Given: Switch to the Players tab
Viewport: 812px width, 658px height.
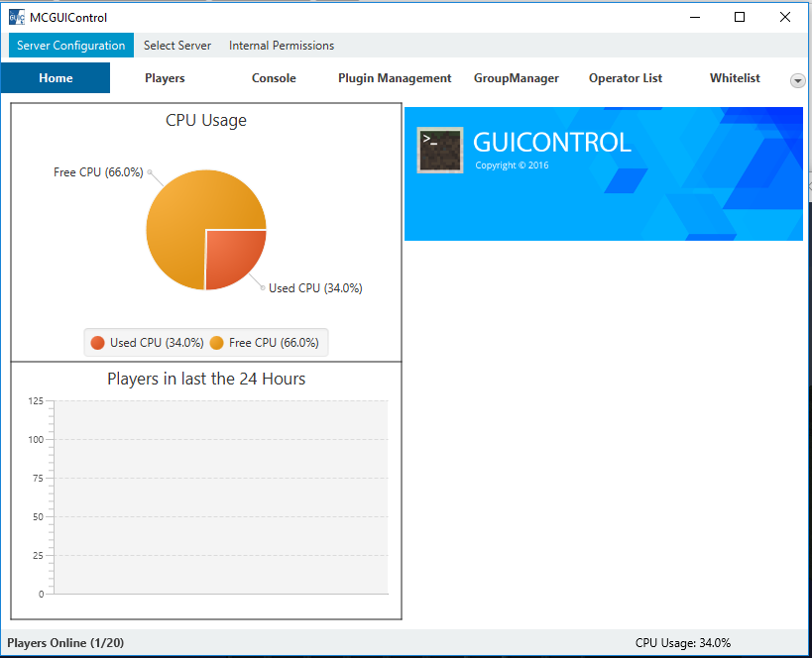Looking at the screenshot, I should tap(165, 78).
